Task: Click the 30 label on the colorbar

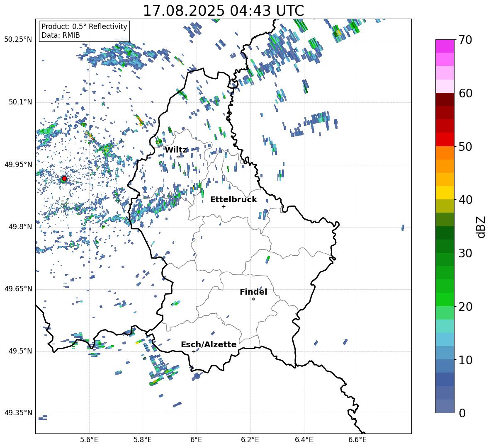Action: 465,253
